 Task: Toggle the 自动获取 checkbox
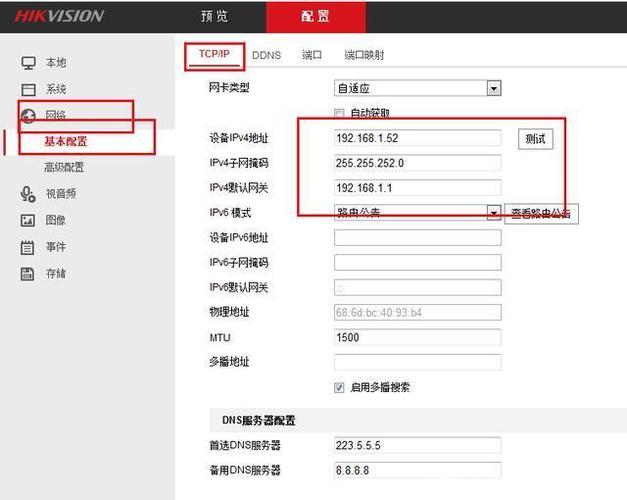[339, 114]
